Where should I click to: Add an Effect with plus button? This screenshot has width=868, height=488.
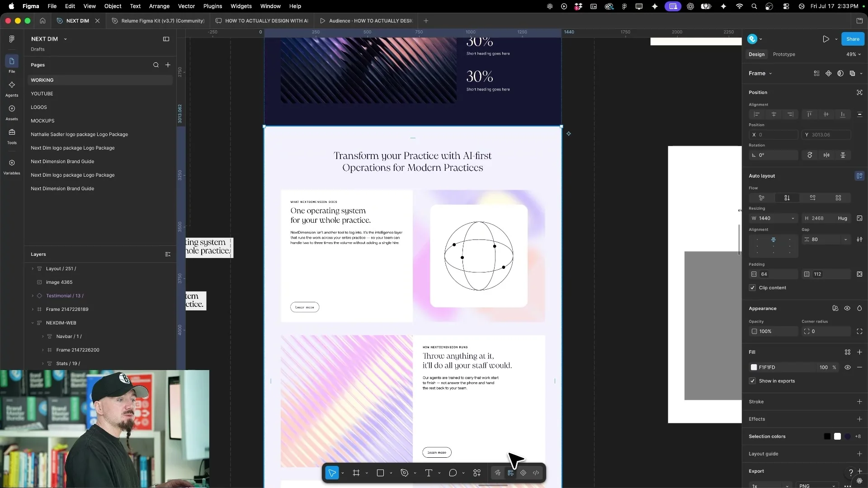click(x=859, y=419)
